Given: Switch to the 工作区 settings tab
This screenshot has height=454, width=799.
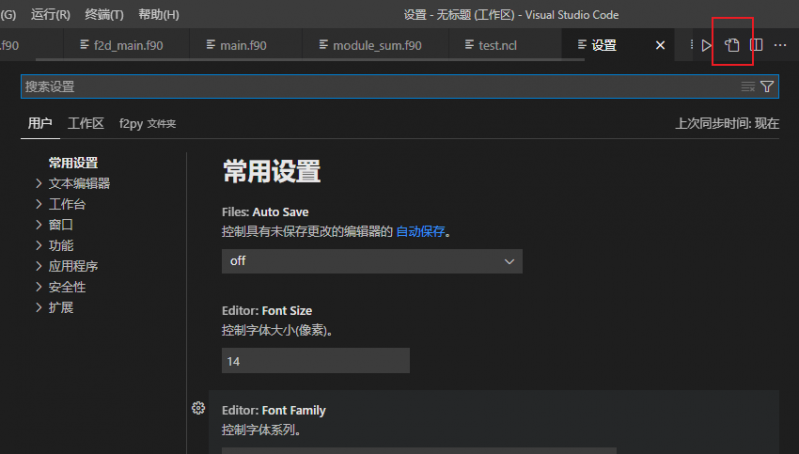Looking at the screenshot, I should 86,123.
